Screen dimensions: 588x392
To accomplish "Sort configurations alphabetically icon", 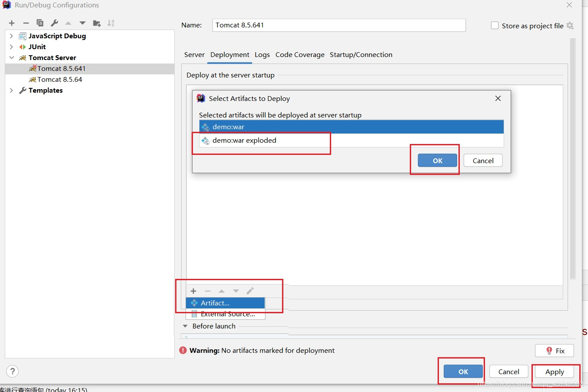I will [x=111, y=23].
